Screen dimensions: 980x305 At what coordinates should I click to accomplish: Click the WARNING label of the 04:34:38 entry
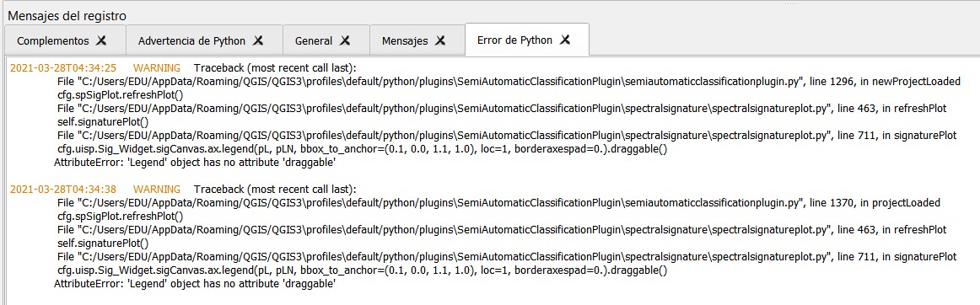pyautogui.click(x=157, y=189)
